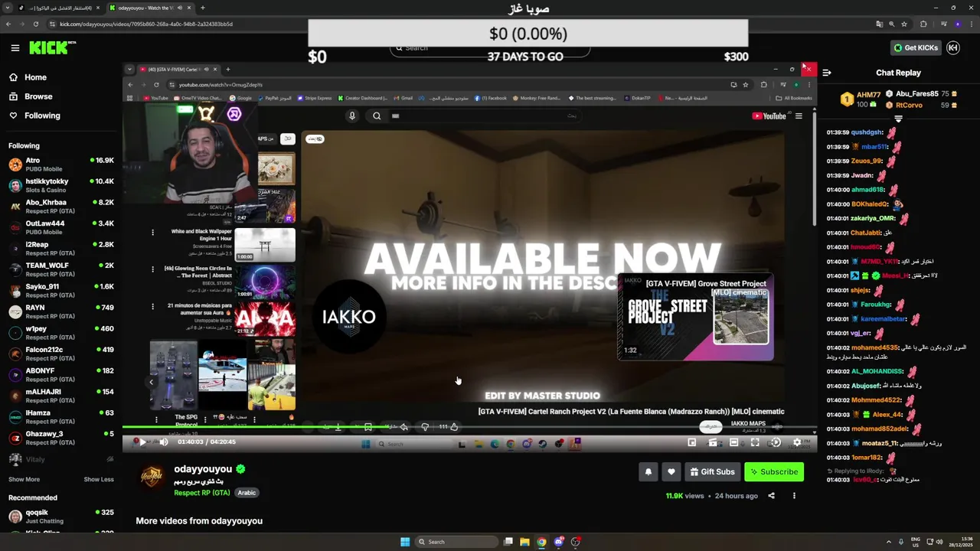Viewport: 980px width, 551px height.
Task: Open Atro's PUBG Mobile channel
Action: pyautogui.click(x=60, y=165)
